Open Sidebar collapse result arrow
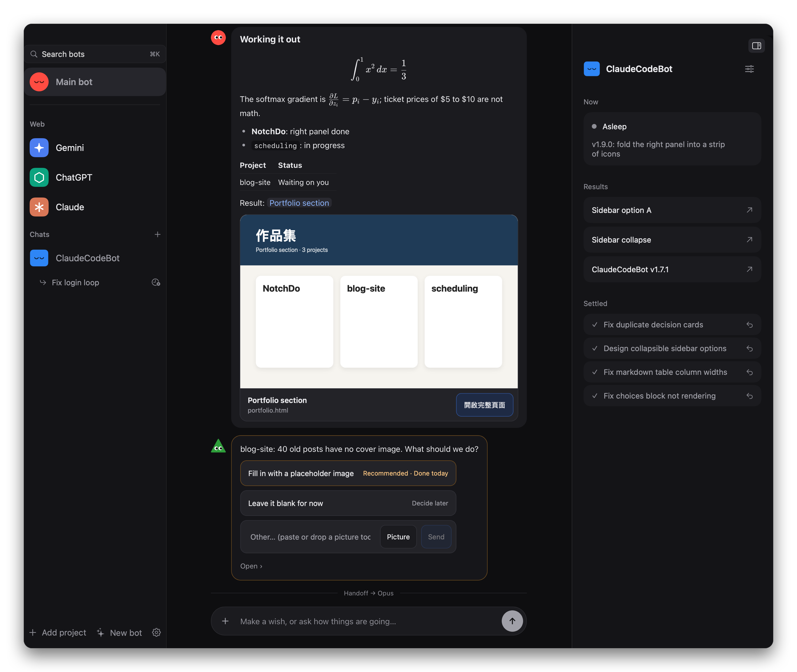The width and height of the screenshot is (797, 672). coord(749,240)
